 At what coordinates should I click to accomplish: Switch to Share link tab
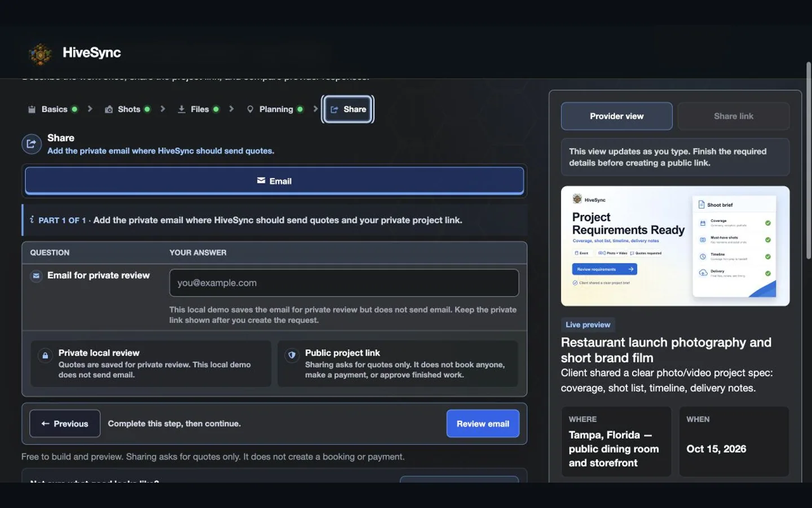[733, 116]
